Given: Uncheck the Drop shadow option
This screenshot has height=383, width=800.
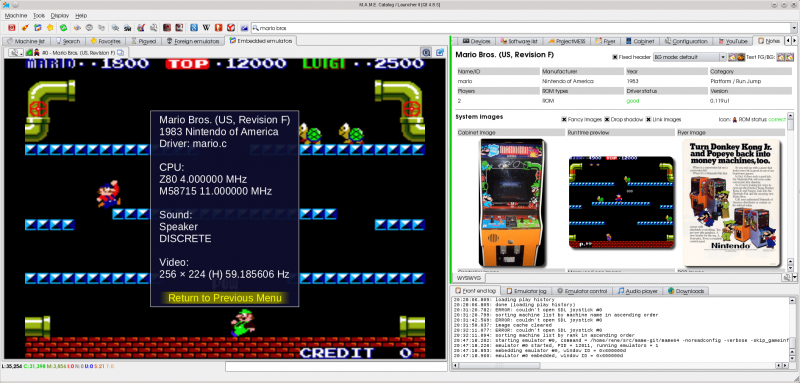Looking at the screenshot, I should tap(607, 119).
